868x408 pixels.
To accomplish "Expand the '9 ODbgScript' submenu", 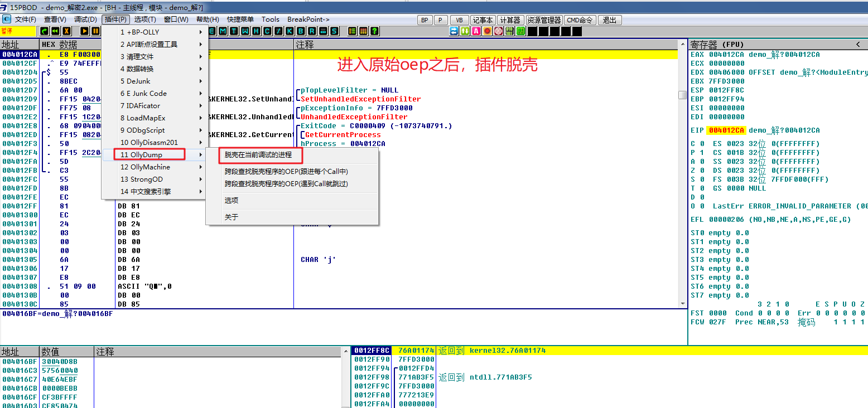I will (x=155, y=130).
